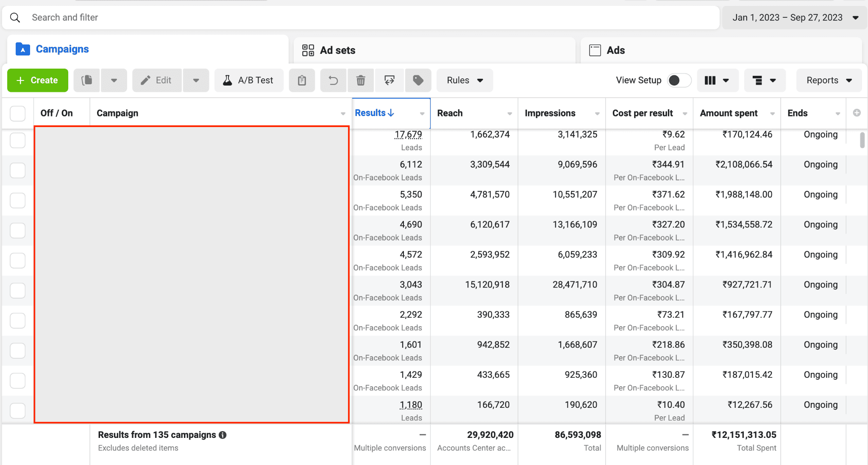Switch to the Ad sets tab
868x465 pixels.
[x=434, y=50]
